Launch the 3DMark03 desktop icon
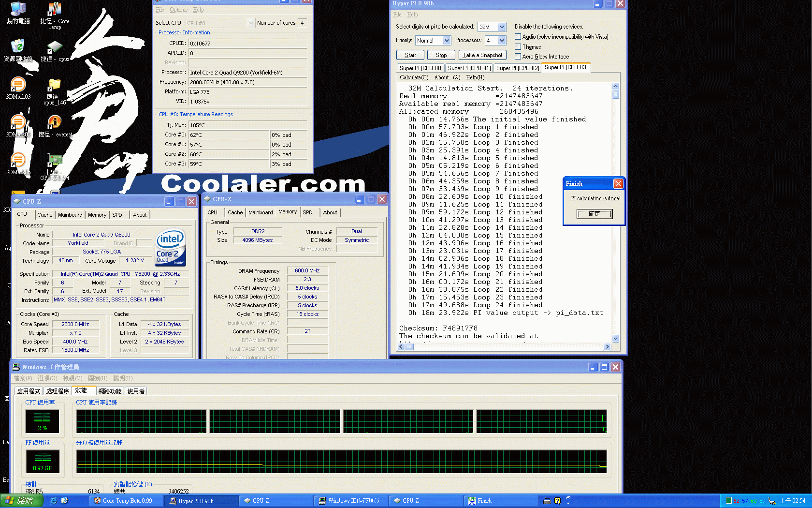 pos(18,88)
